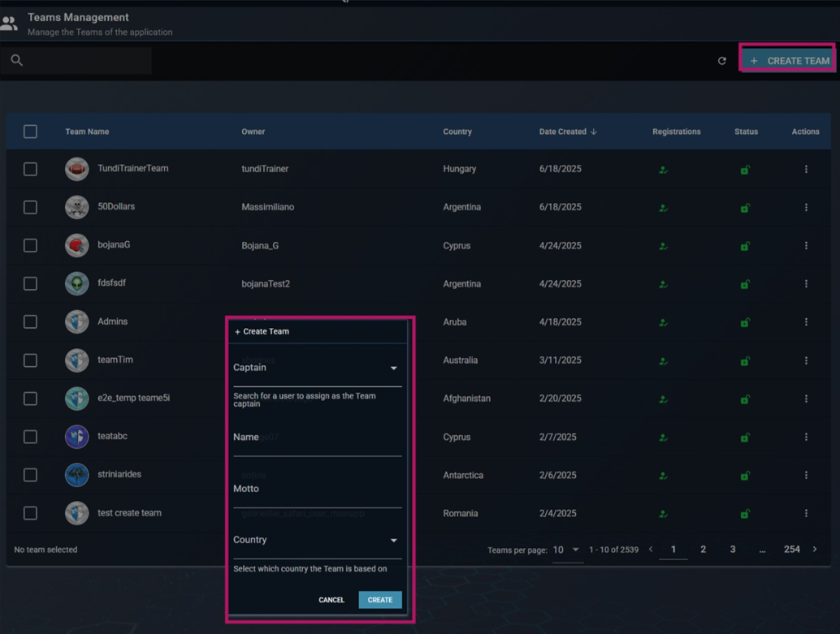Click the CREATE TEAM button
The height and width of the screenshot is (634, 840).
[786, 60]
